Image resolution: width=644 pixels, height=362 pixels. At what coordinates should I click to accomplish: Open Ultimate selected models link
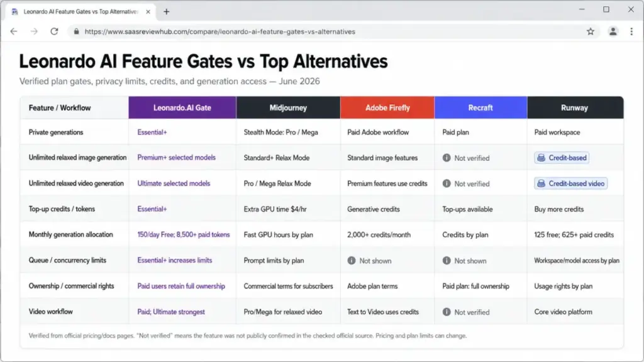[174, 184]
